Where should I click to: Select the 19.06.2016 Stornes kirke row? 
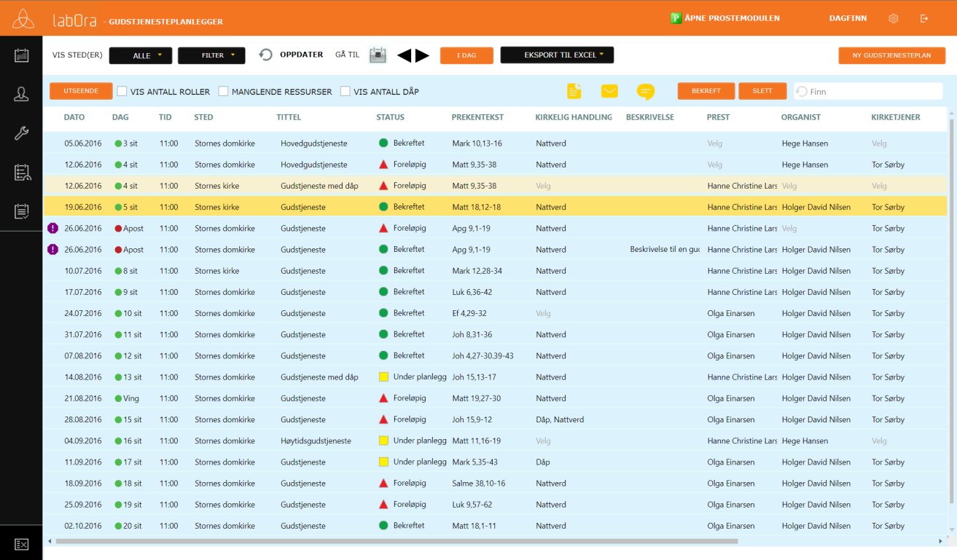(496, 207)
